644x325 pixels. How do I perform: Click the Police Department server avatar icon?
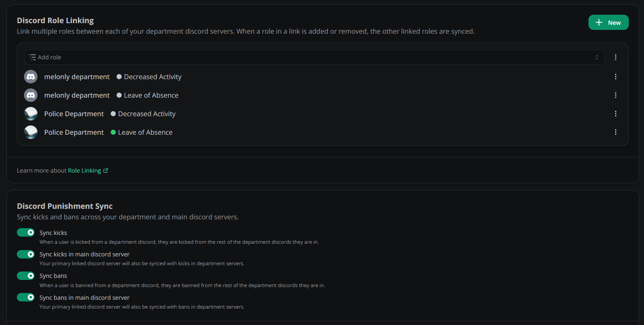point(30,113)
